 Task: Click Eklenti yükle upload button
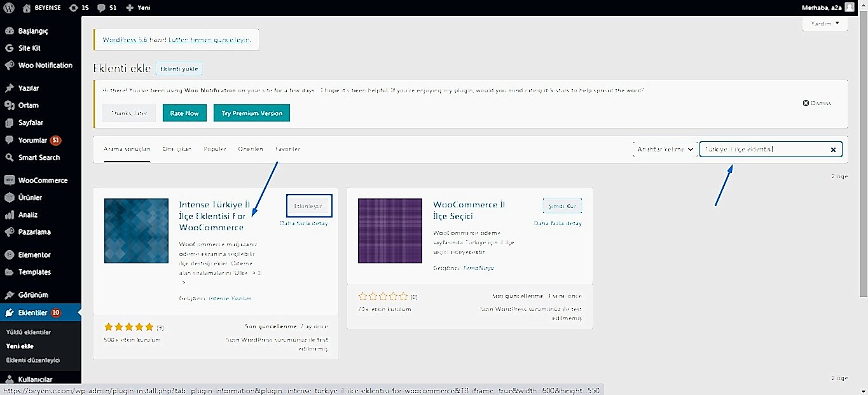coord(179,69)
